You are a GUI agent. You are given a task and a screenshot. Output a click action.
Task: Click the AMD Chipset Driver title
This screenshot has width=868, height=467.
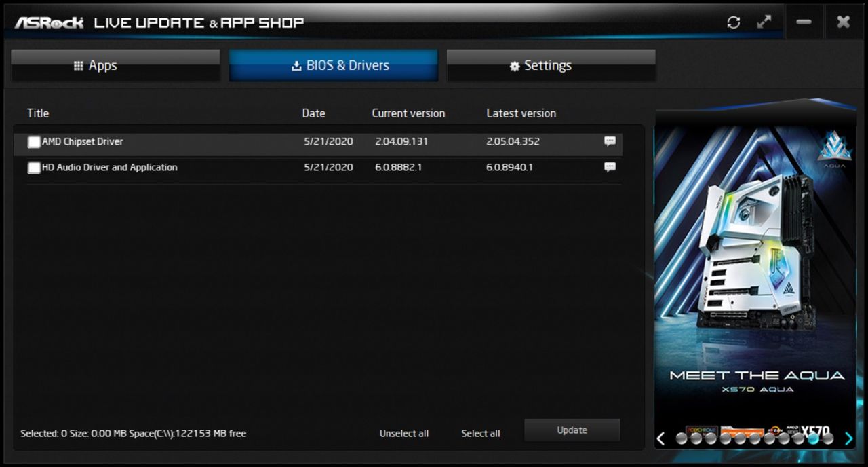point(83,142)
